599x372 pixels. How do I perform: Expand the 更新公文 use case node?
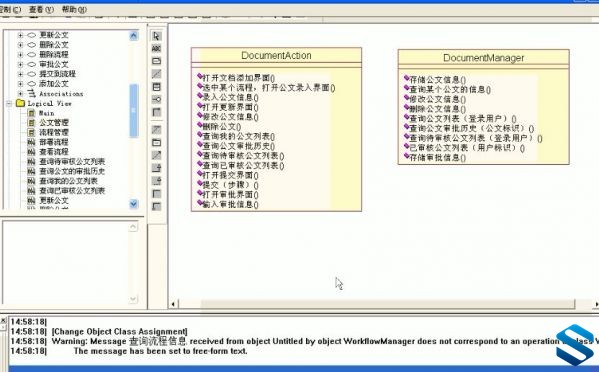[x=20, y=35]
